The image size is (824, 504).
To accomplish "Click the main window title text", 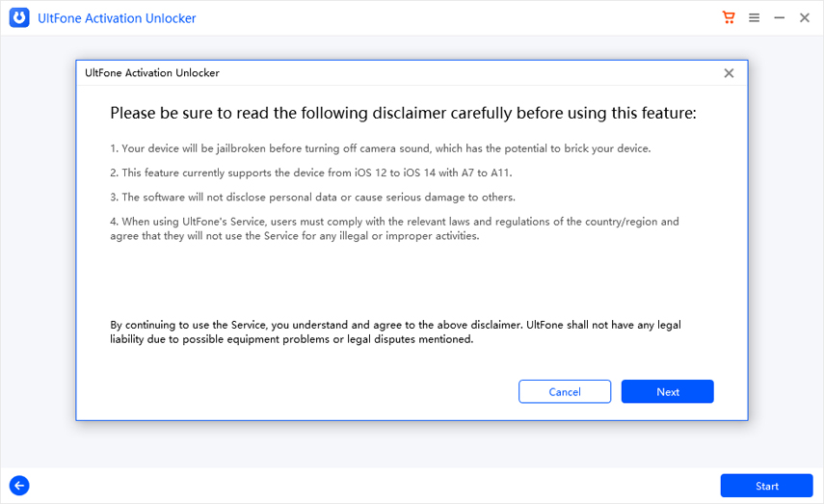I will click(x=117, y=18).
